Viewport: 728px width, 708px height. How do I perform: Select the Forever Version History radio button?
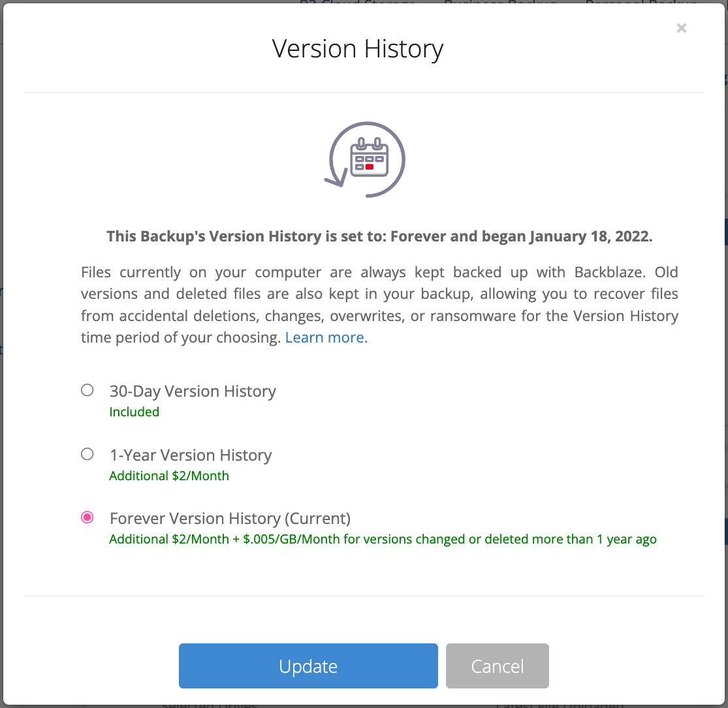click(x=87, y=517)
